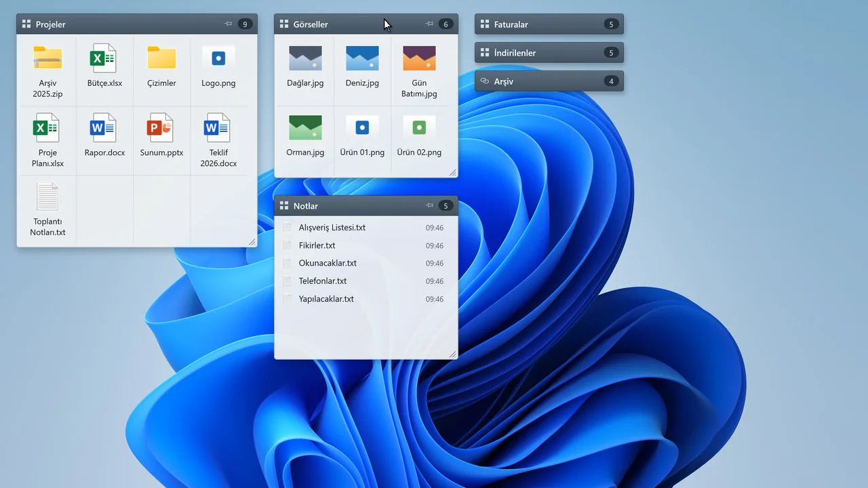Select the Deniz.jpg image icon
Viewport: 868px width, 488px height.
pyautogui.click(x=362, y=58)
